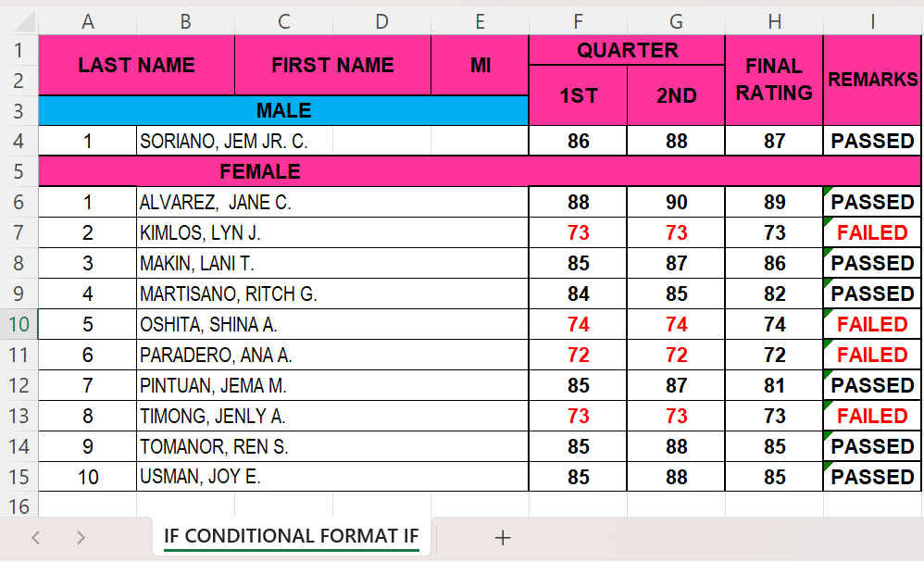The image size is (924, 562).
Task: Open the IF CONDITIONAL FORMAT IF sheet tab
Action: coord(291,536)
